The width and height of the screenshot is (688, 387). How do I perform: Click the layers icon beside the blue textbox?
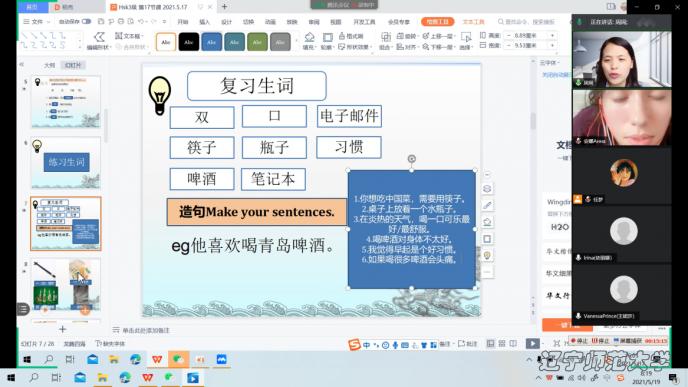click(487, 189)
